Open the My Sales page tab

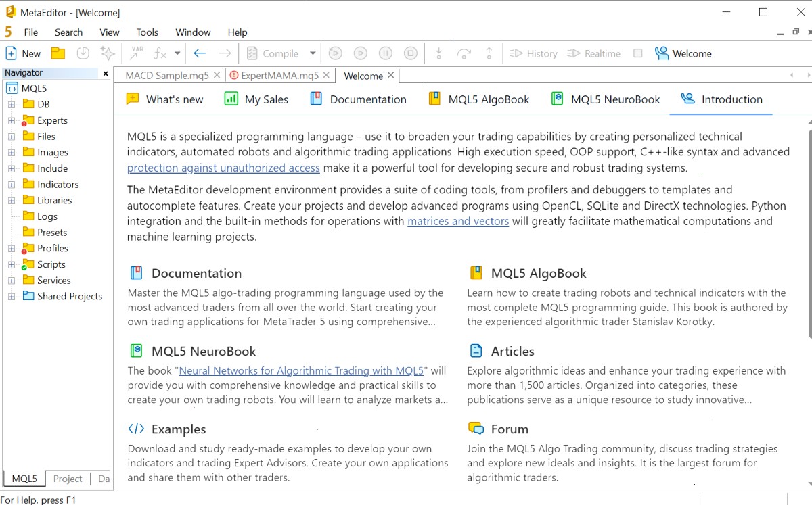click(256, 99)
